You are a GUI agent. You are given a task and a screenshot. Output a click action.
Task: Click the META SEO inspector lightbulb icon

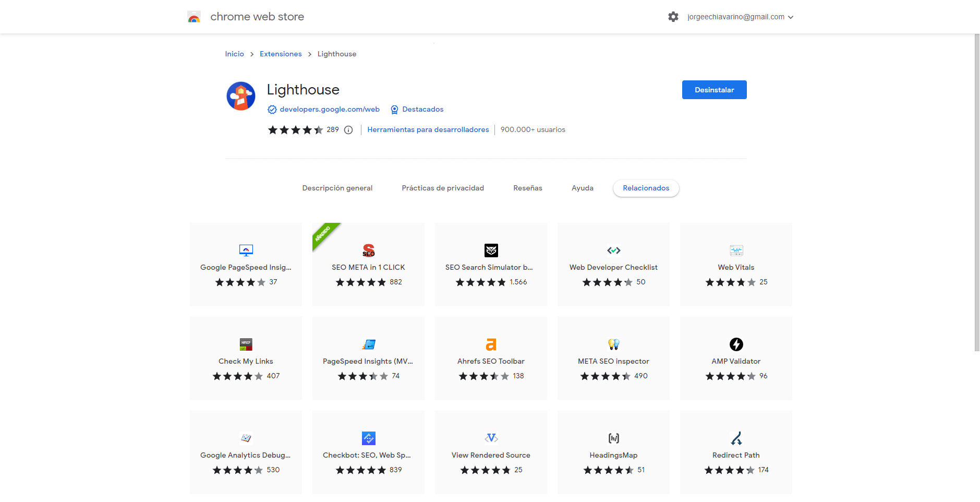click(614, 344)
